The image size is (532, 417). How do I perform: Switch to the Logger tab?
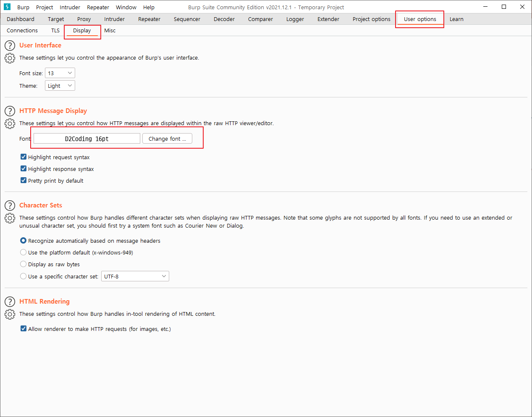click(x=295, y=19)
